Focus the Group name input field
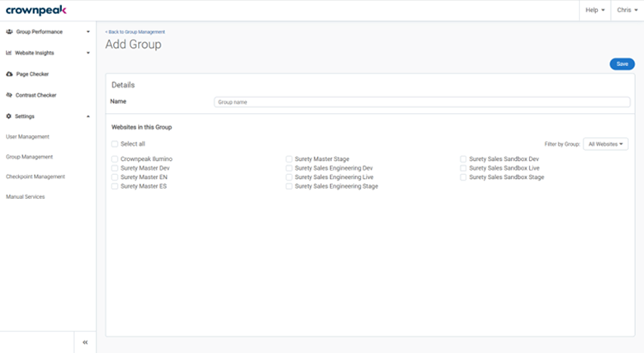Image resolution: width=644 pixels, height=353 pixels. (x=422, y=101)
